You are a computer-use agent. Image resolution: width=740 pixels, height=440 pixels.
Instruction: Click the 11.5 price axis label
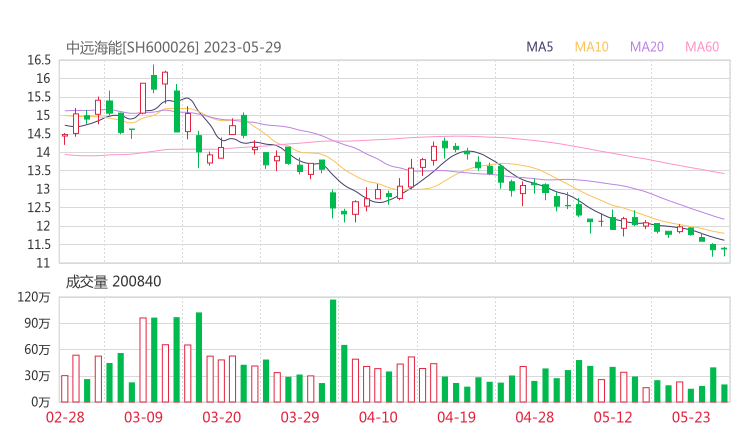(x=39, y=245)
